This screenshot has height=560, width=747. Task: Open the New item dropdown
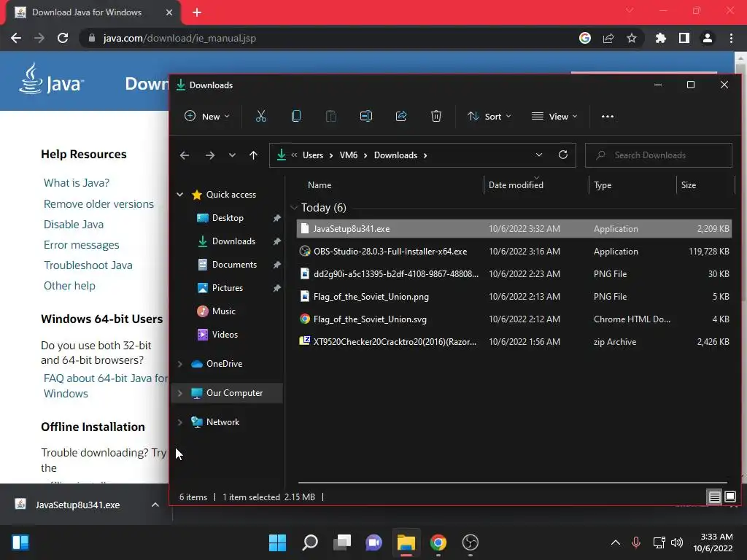coord(207,116)
